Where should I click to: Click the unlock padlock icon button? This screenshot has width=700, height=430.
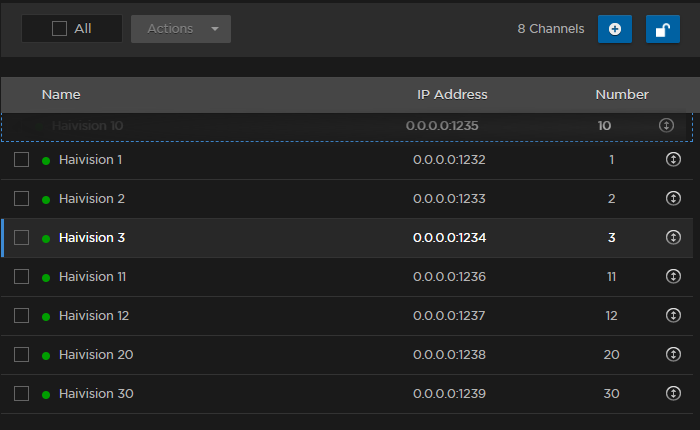tap(662, 29)
